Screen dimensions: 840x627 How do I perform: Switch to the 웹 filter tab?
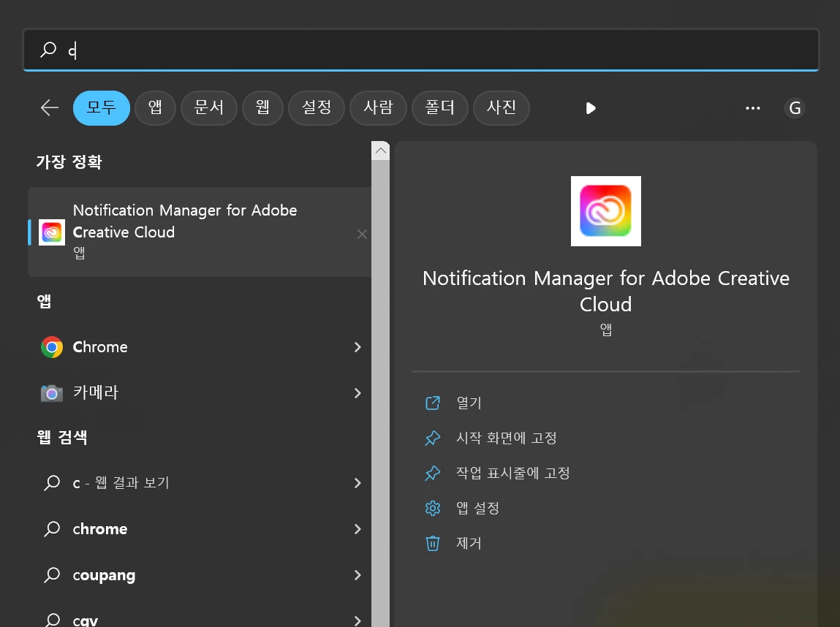[x=262, y=107]
